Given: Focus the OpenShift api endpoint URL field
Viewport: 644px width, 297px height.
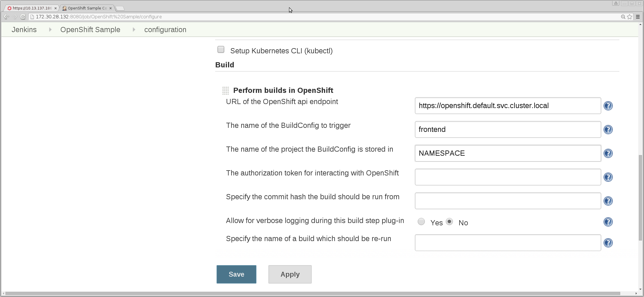Looking at the screenshot, I should [x=508, y=106].
